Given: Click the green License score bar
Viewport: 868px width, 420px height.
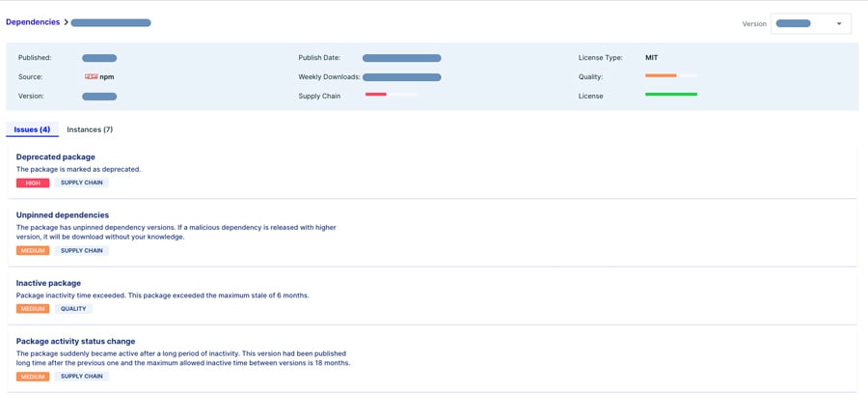Looking at the screenshot, I should [x=671, y=95].
